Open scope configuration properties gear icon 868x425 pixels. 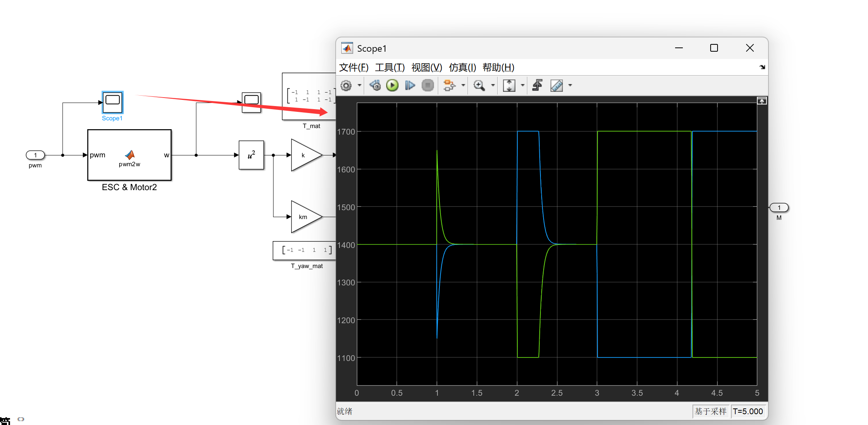pos(346,86)
